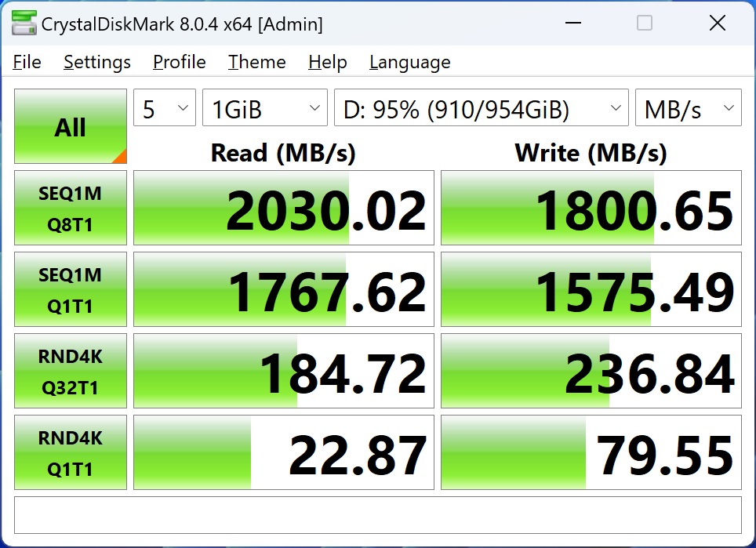The width and height of the screenshot is (756, 548).
Task: Click the Read (MB/s) column header
Action: tap(284, 153)
